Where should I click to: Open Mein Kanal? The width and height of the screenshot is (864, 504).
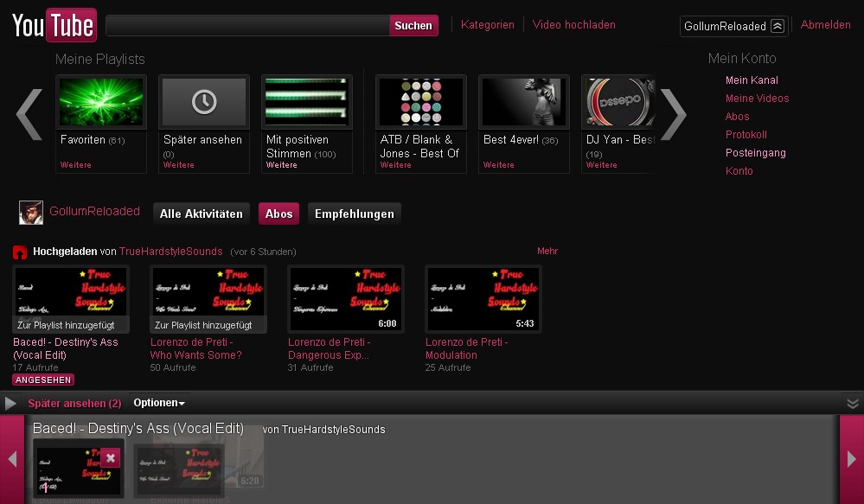pyautogui.click(x=752, y=80)
